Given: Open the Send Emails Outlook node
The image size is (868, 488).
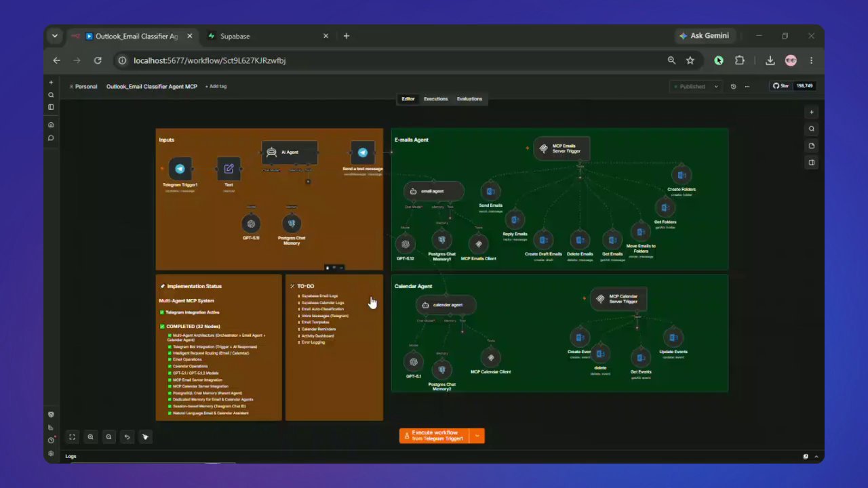Looking at the screenshot, I should [x=490, y=191].
